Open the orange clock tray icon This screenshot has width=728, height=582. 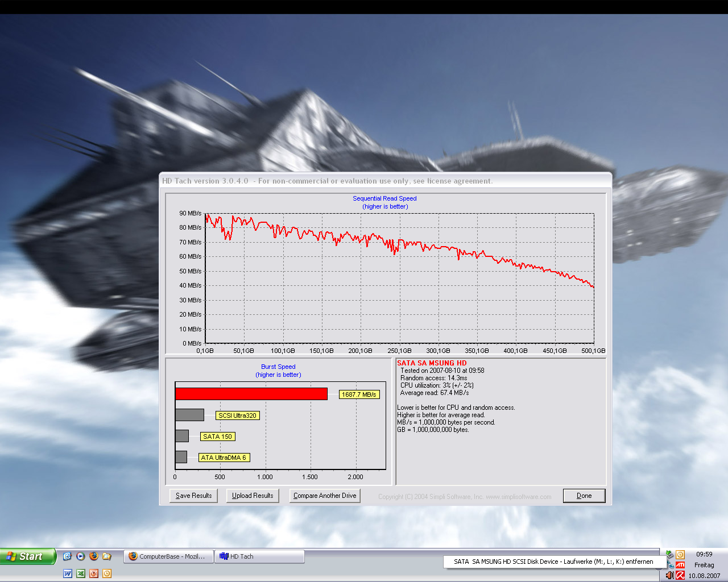tap(680, 555)
